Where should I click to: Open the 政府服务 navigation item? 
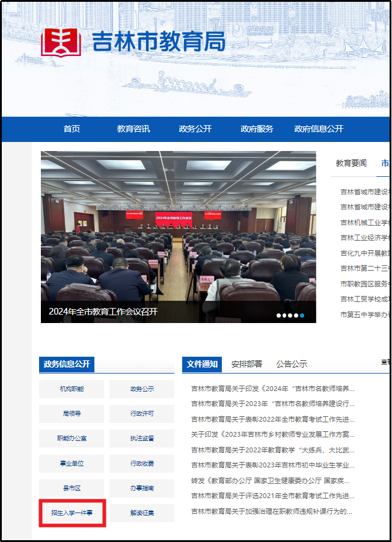(257, 129)
